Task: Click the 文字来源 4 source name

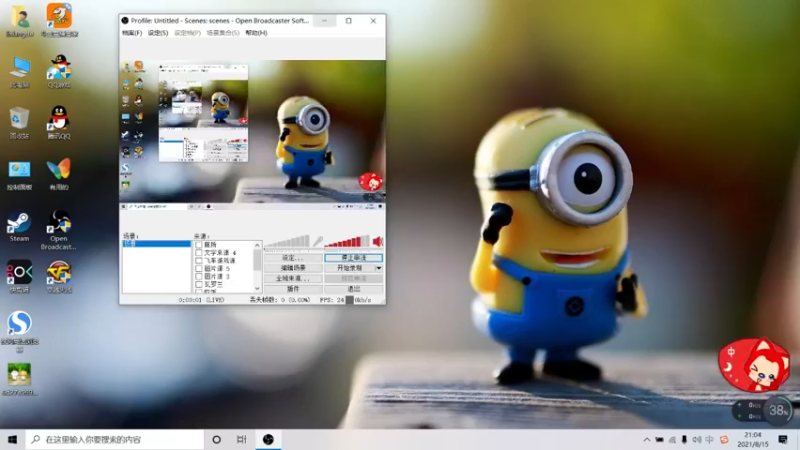Action: (x=220, y=253)
